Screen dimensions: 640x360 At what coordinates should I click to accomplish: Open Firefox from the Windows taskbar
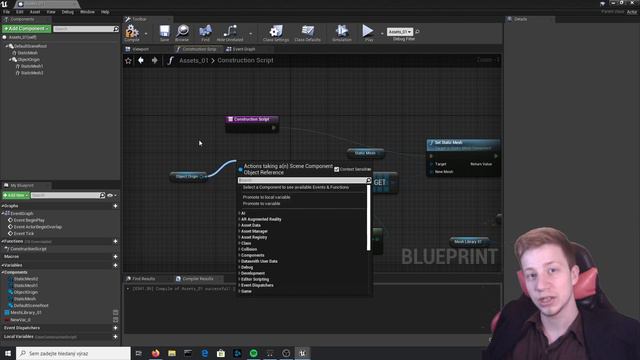pyautogui.click(x=156, y=353)
